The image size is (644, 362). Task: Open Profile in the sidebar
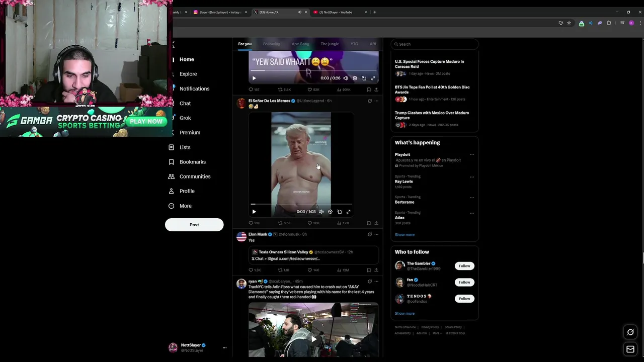tap(186, 191)
